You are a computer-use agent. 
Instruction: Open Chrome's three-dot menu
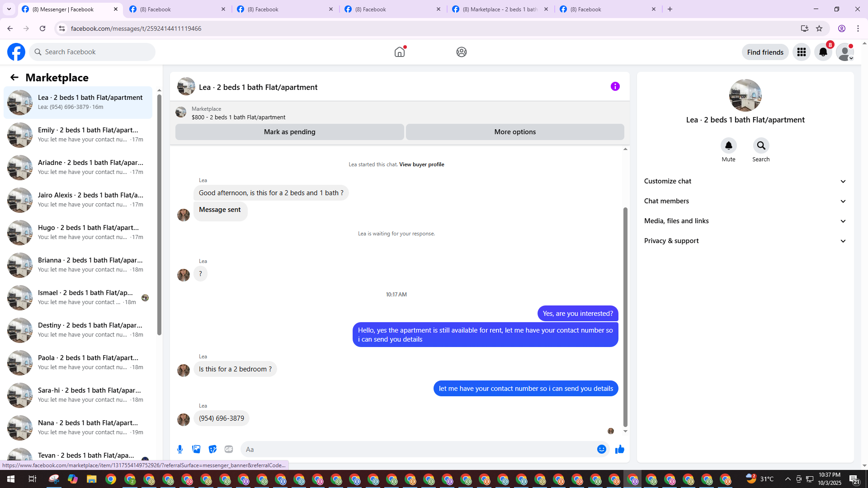pos(858,28)
